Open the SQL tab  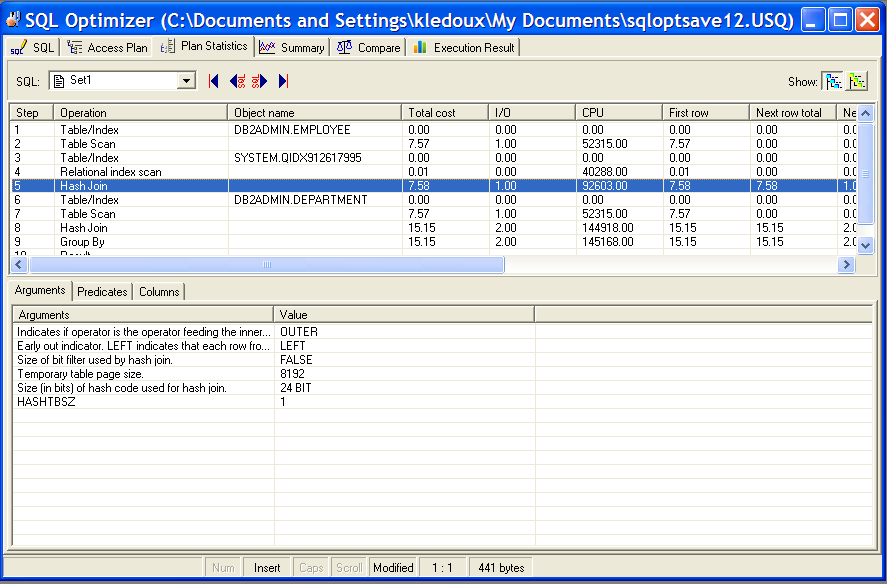(33, 47)
